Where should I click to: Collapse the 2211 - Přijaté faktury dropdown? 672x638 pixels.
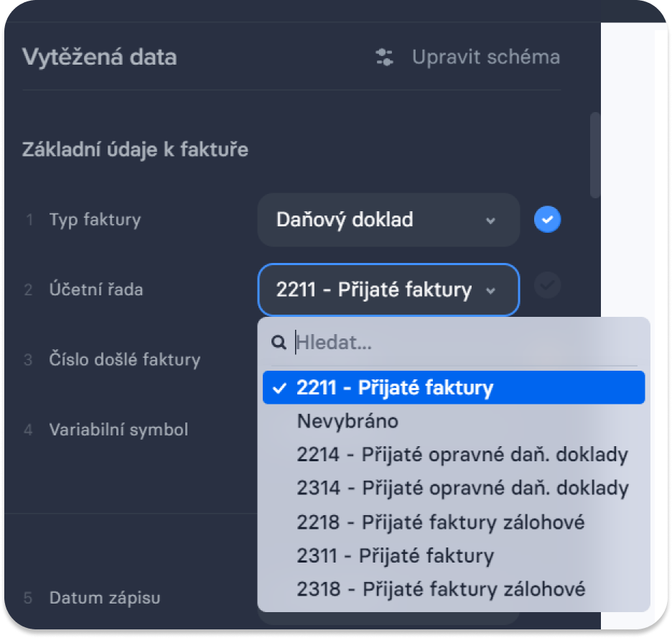point(388,290)
